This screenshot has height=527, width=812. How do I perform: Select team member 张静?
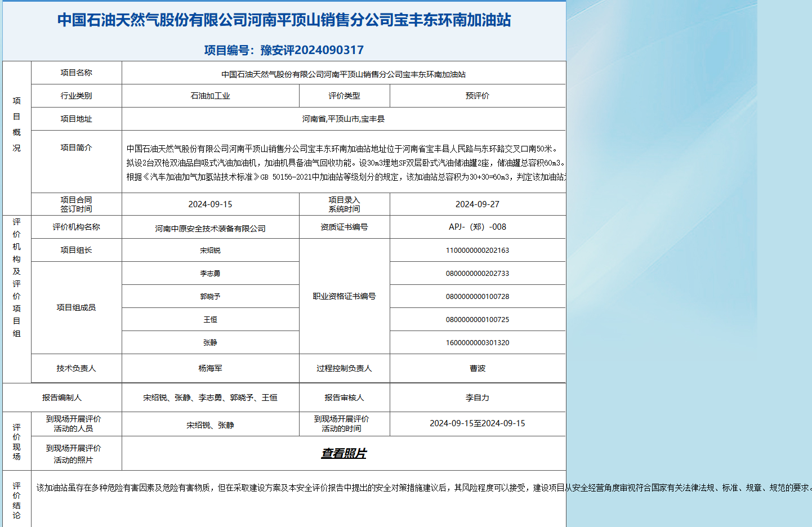211,342
